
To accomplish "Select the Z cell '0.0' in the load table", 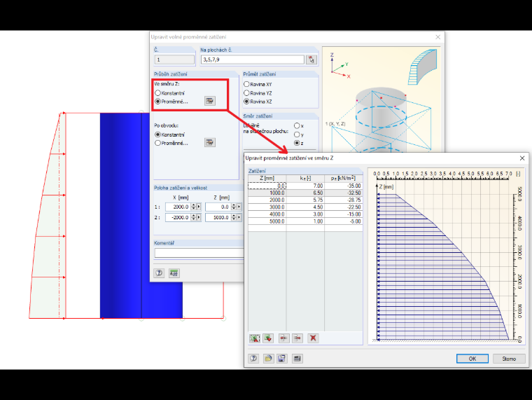I will 267,186.
